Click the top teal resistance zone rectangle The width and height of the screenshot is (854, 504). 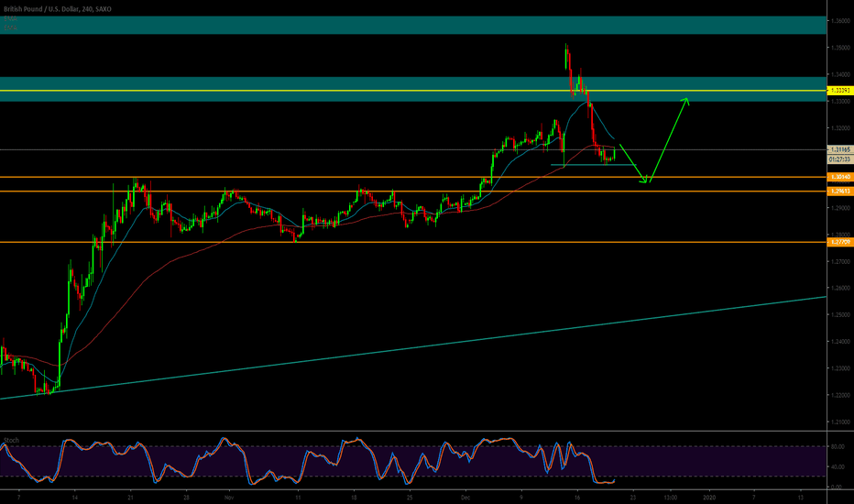pyautogui.click(x=412, y=25)
